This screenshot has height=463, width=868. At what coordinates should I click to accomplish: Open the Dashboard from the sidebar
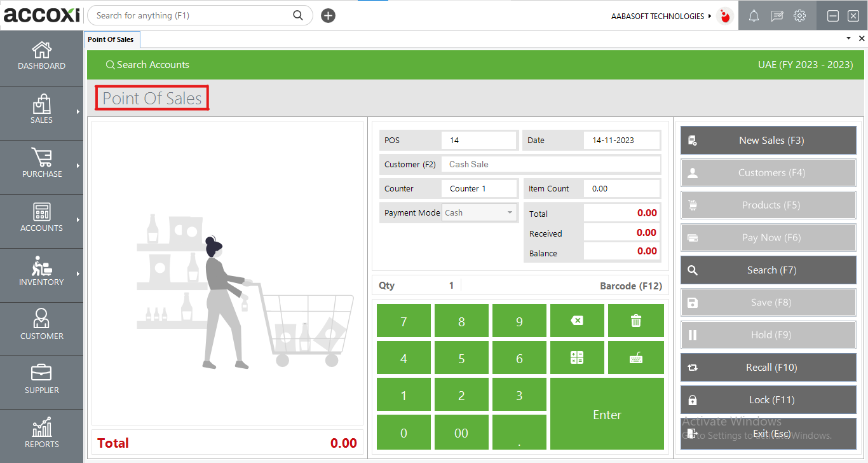41,56
